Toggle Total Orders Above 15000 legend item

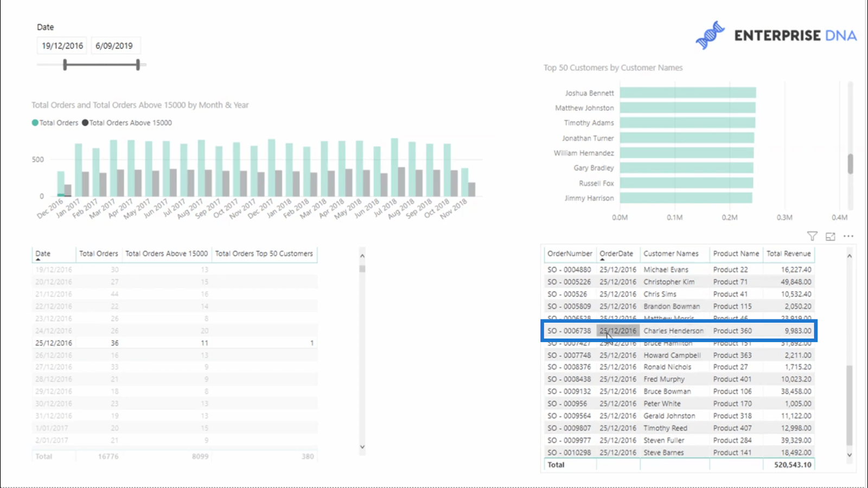point(127,123)
